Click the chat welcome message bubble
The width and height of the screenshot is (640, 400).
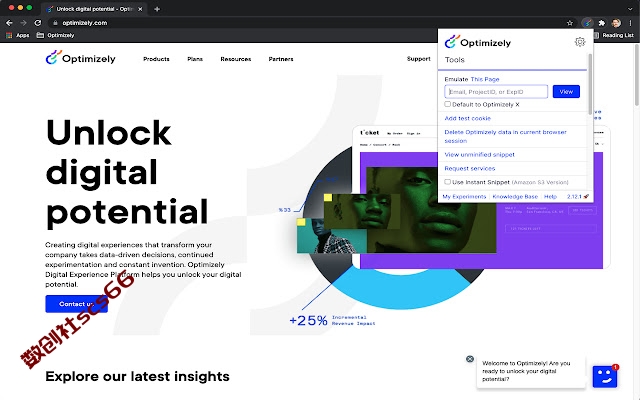click(x=531, y=371)
